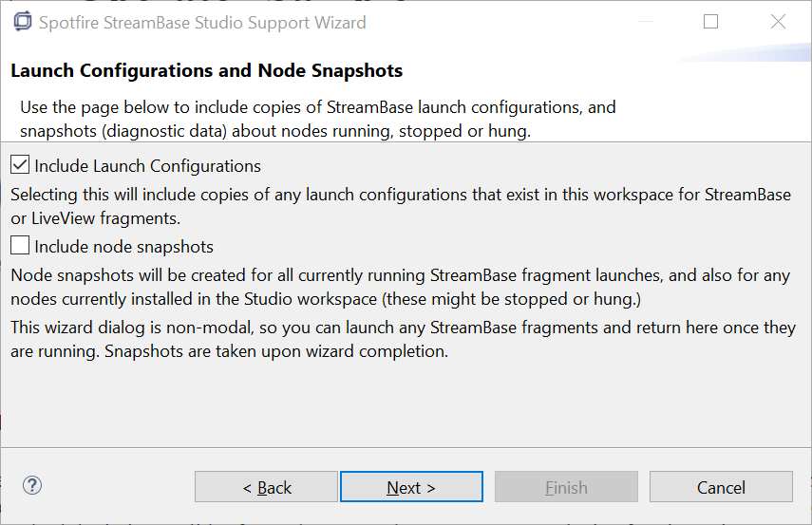
Task: Maximize the Support Wizard window
Action: (x=710, y=22)
